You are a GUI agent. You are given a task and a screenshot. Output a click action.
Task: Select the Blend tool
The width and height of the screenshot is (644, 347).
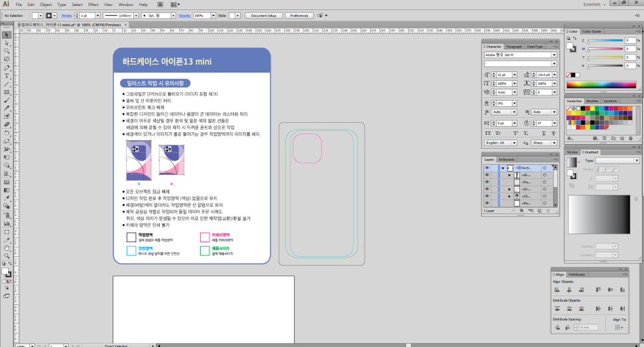[7, 207]
